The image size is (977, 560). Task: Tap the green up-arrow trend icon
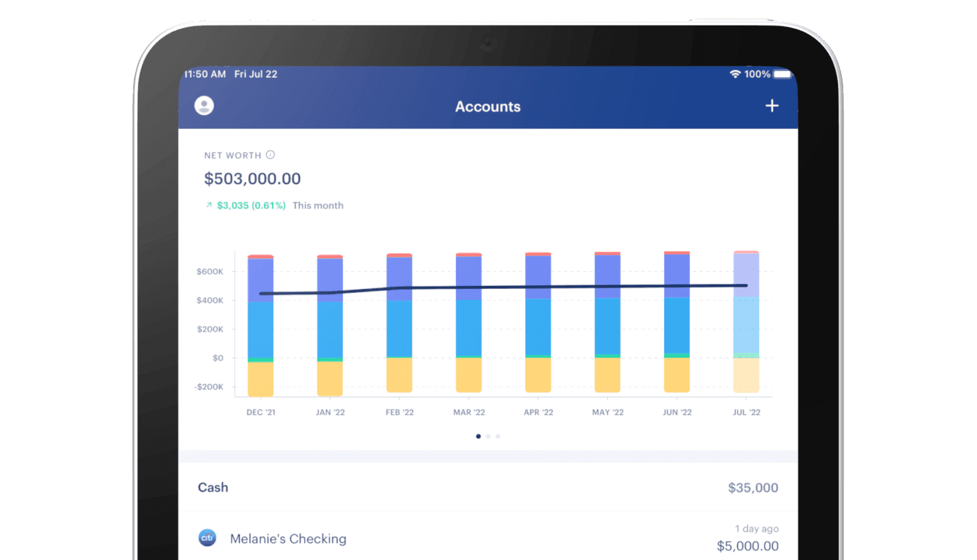pos(208,205)
